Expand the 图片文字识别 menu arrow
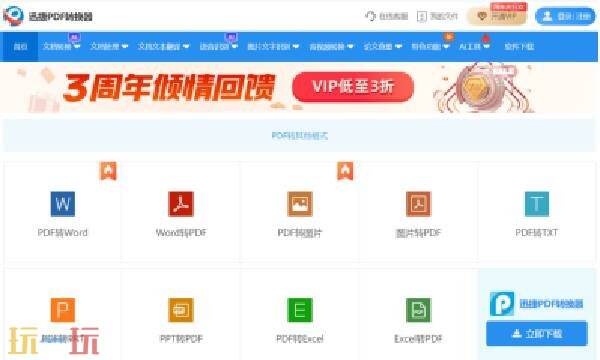The image size is (600, 360). tap(295, 46)
